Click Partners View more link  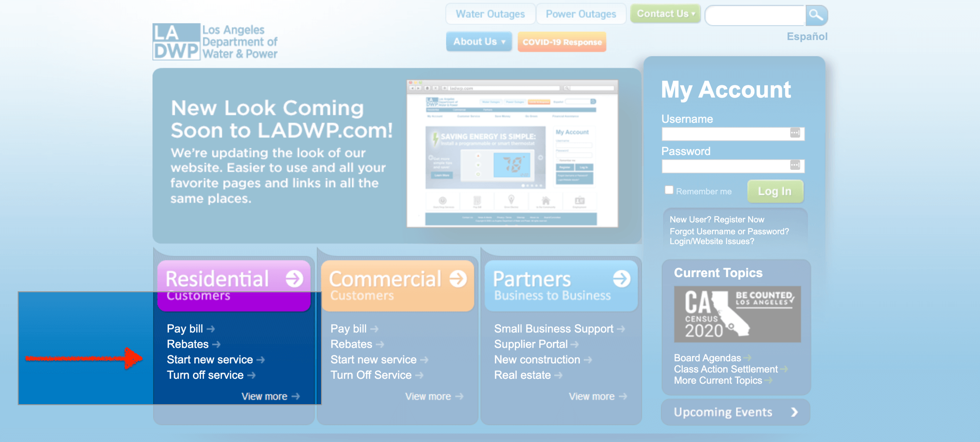click(598, 397)
